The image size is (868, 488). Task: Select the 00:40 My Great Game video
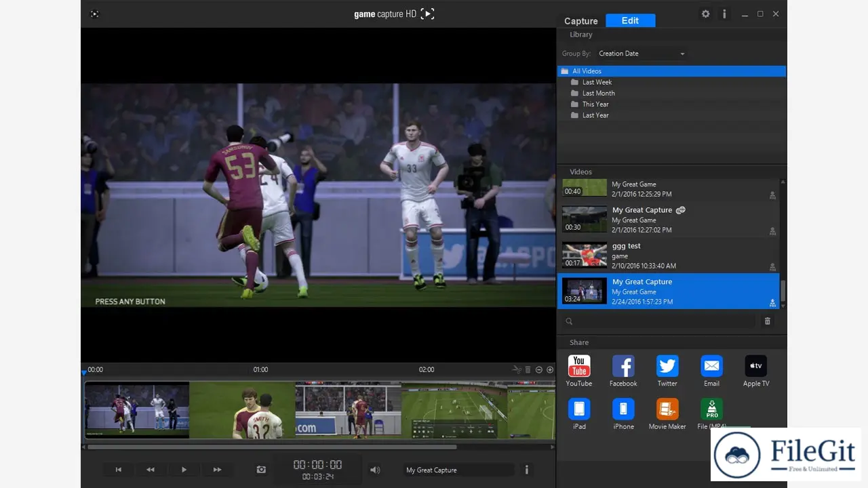pos(668,188)
